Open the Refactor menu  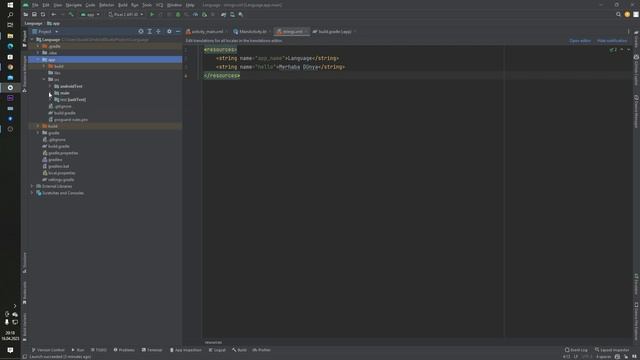pyautogui.click(x=107, y=5)
